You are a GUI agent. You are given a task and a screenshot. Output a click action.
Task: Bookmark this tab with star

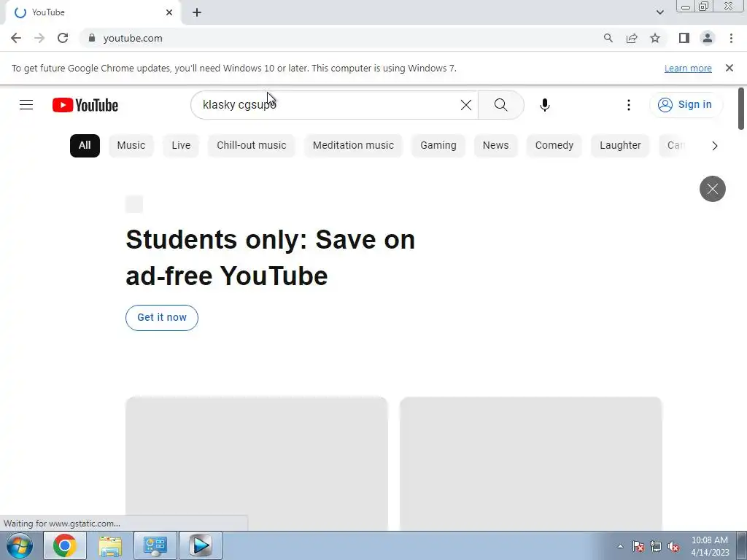[x=655, y=38]
